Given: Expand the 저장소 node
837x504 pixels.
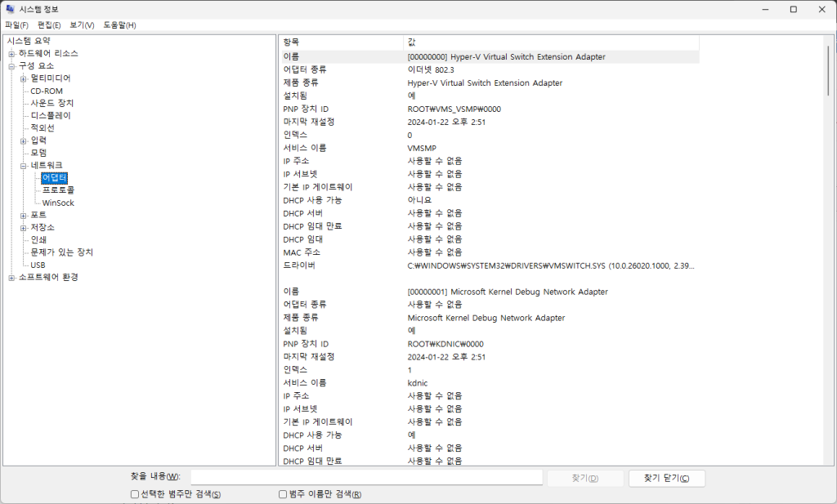Looking at the screenshot, I should pyautogui.click(x=24, y=228).
